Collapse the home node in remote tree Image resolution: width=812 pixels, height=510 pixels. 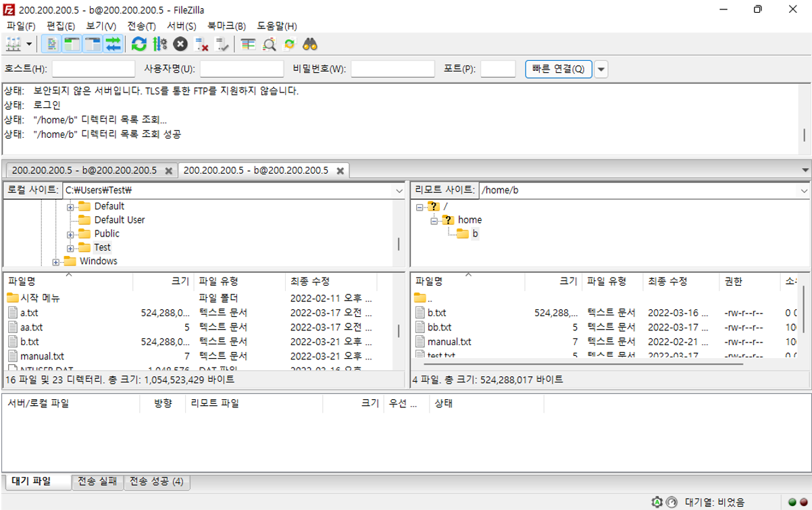pyautogui.click(x=434, y=220)
